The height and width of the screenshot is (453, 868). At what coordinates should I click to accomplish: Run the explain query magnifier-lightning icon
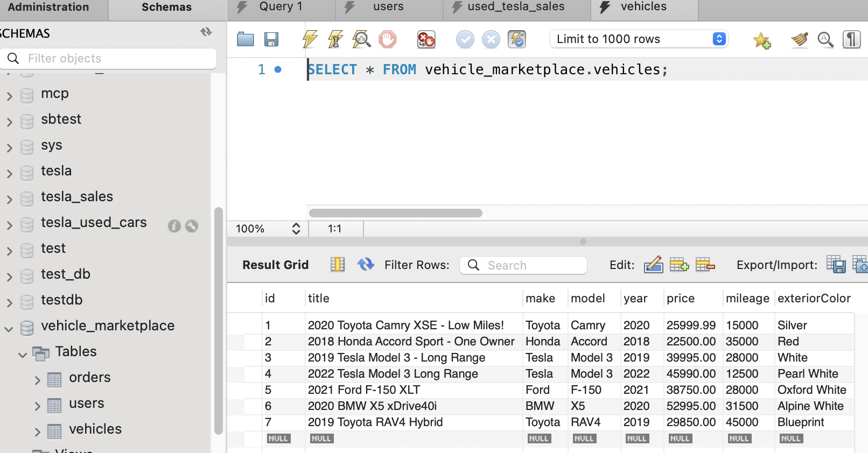[x=361, y=39]
